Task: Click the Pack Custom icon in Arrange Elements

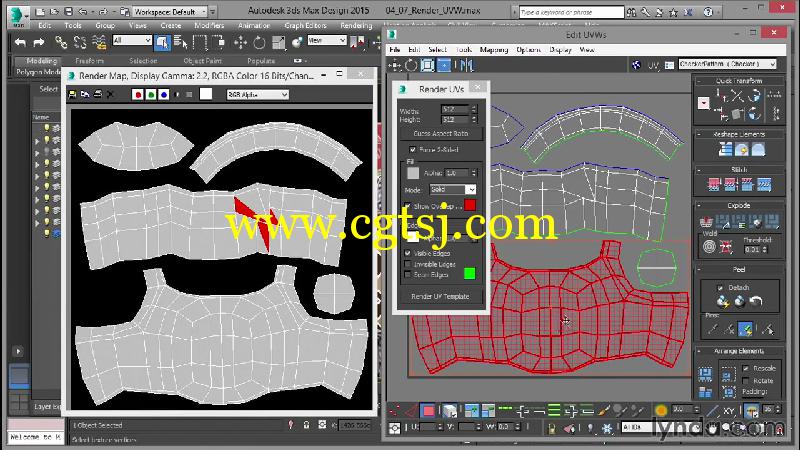Action: point(705,374)
